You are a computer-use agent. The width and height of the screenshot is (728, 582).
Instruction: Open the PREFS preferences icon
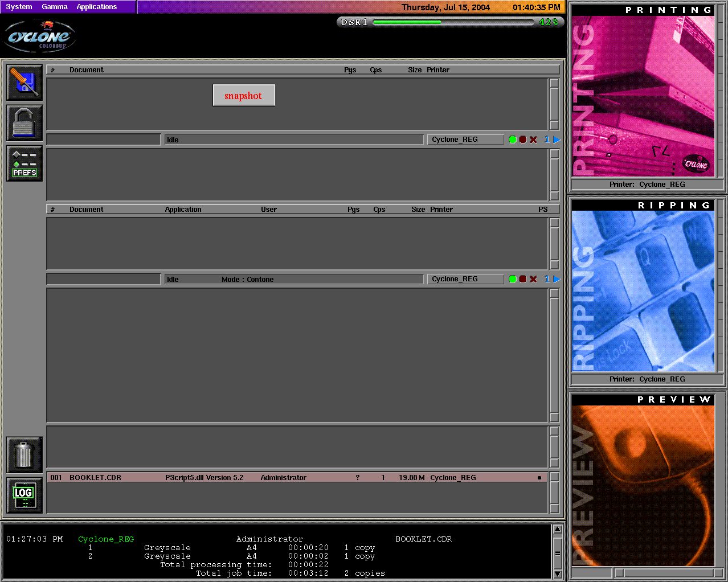pos(24,163)
